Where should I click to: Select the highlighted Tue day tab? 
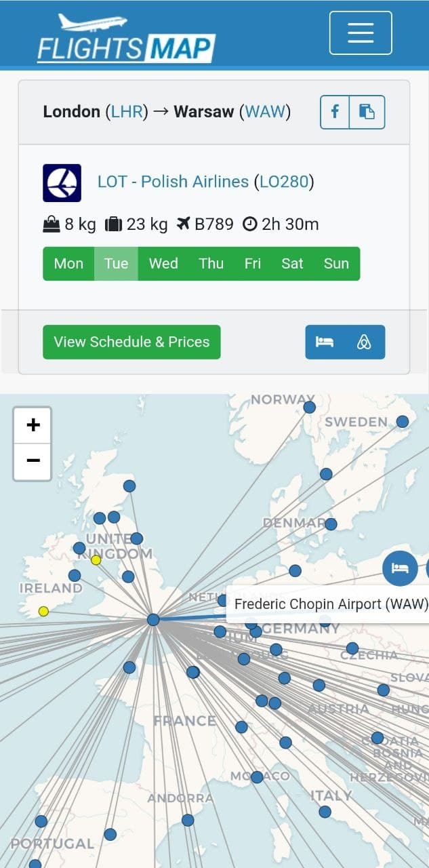click(x=115, y=264)
